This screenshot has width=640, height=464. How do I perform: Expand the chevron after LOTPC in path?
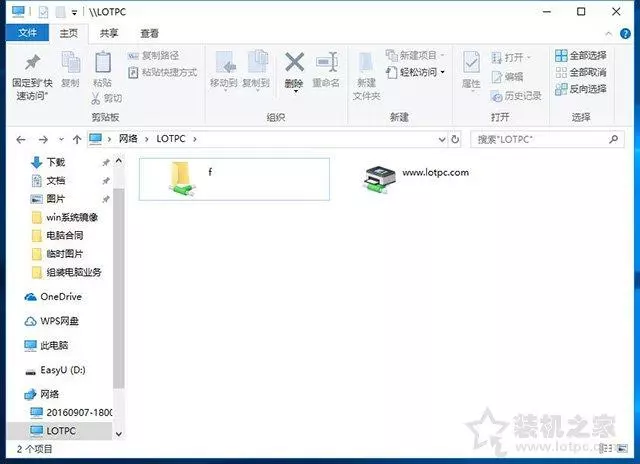(x=195, y=140)
